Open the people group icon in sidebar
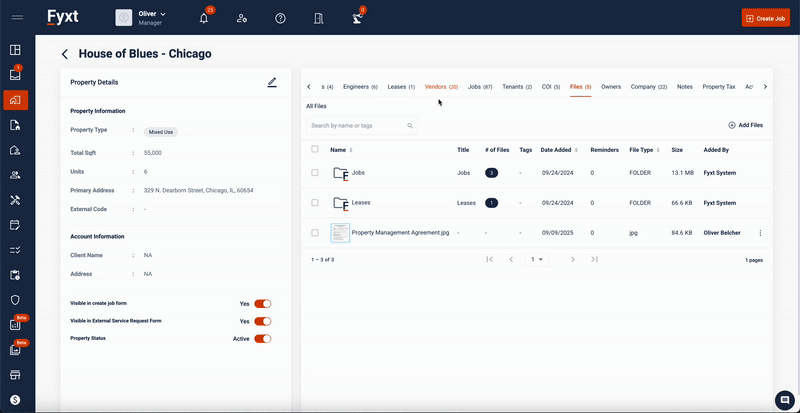This screenshot has width=800, height=413. click(x=15, y=175)
